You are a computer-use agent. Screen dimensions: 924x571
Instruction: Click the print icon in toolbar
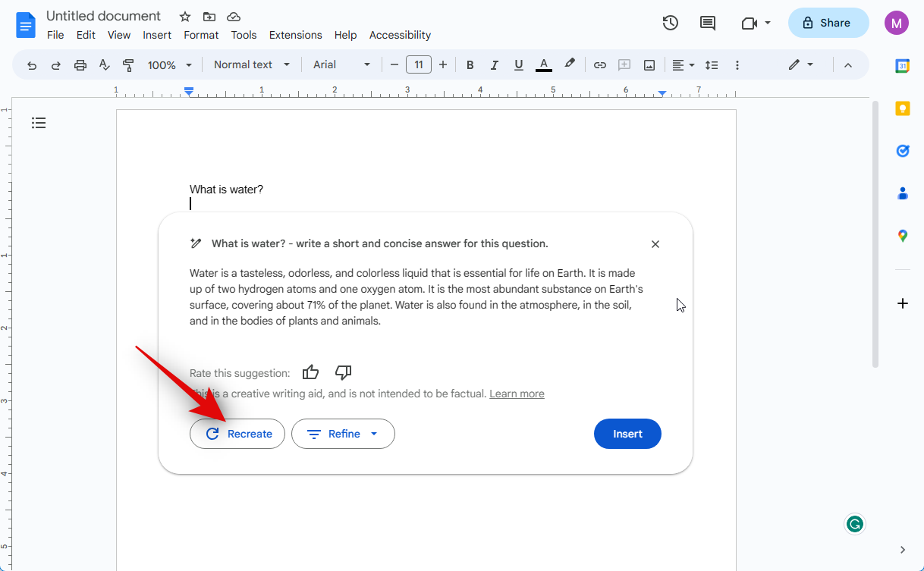pos(80,65)
